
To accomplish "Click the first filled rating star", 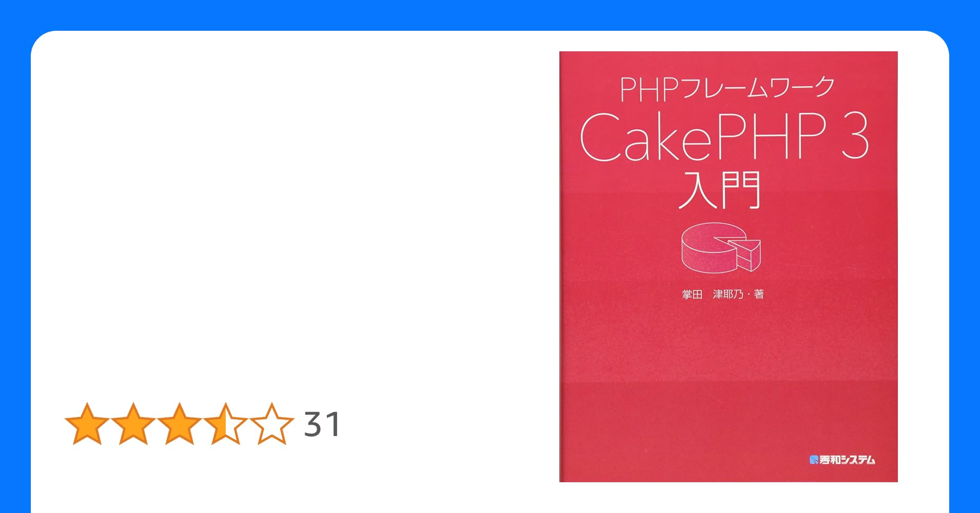I will tap(87, 424).
